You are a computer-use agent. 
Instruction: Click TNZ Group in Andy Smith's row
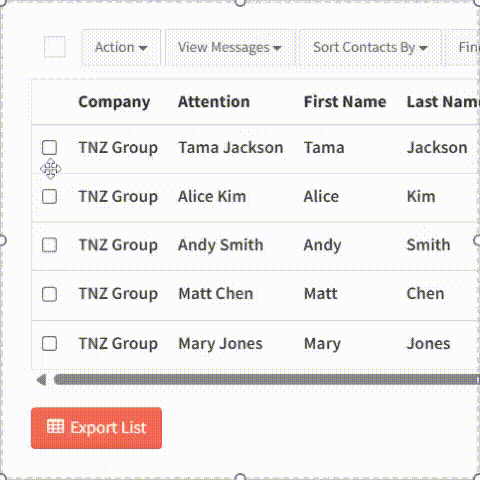118,245
